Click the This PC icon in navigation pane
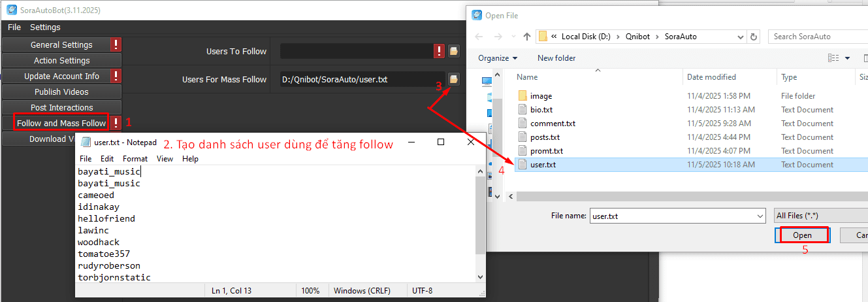The width and height of the screenshot is (868, 302). (x=487, y=82)
